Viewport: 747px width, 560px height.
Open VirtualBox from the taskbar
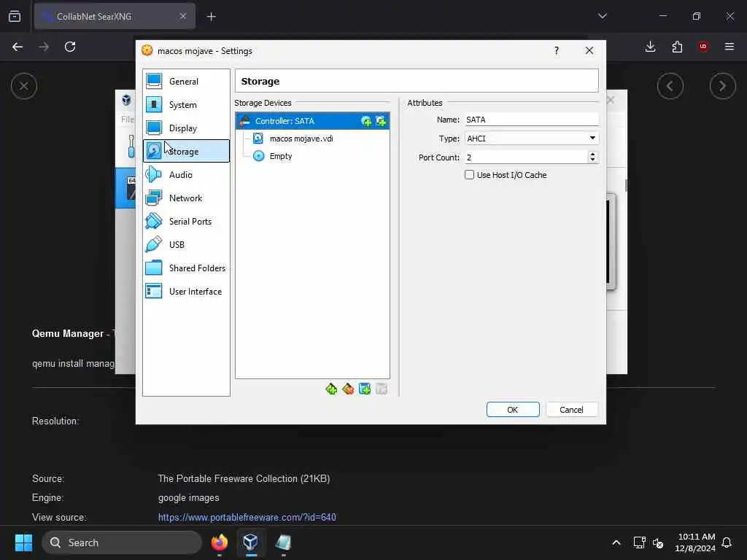[251, 542]
